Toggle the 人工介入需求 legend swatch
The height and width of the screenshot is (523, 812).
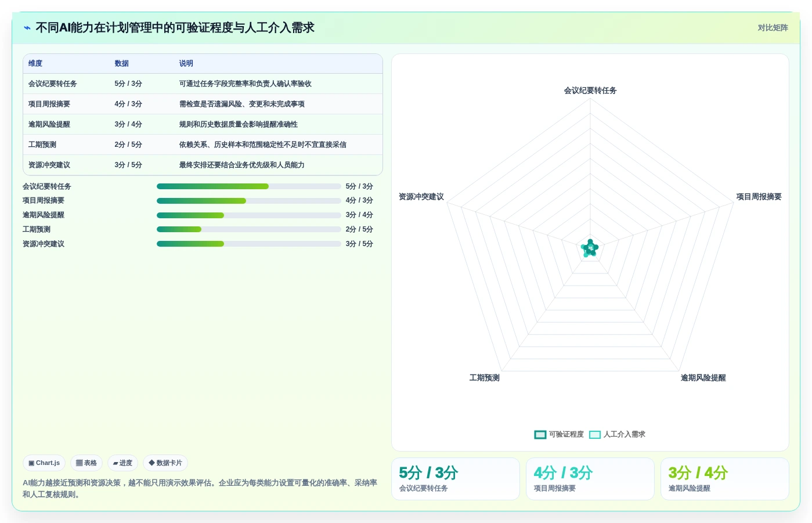pos(595,435)
